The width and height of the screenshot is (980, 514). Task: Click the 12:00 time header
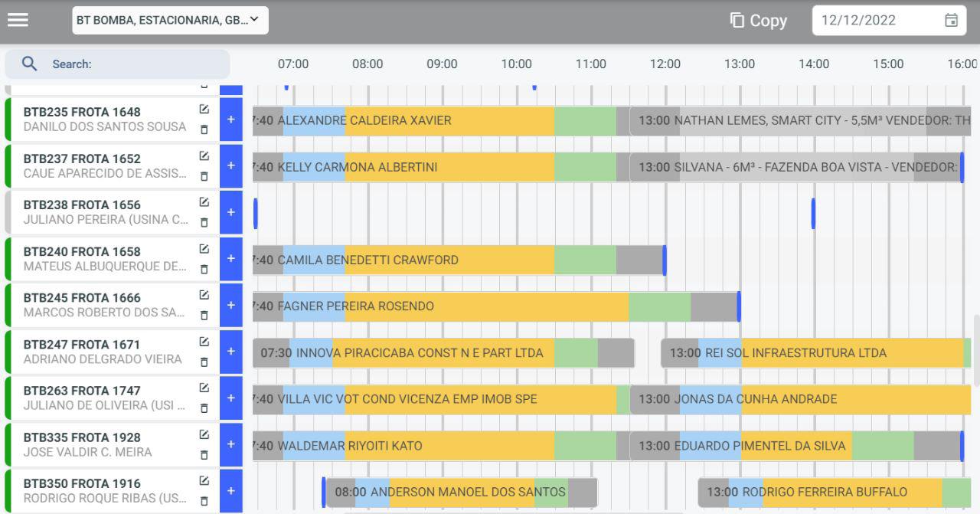click(x=665, y=64)
